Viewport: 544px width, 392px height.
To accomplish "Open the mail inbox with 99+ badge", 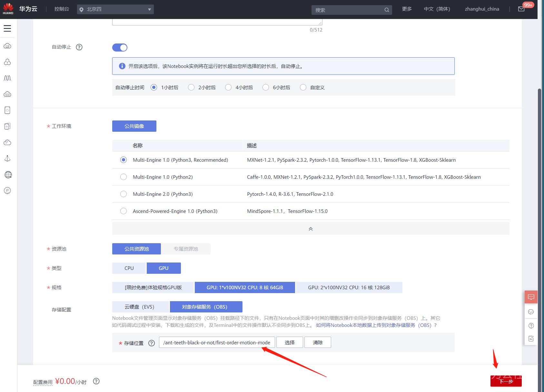I will pyautogui.click(x=521, y=9).
